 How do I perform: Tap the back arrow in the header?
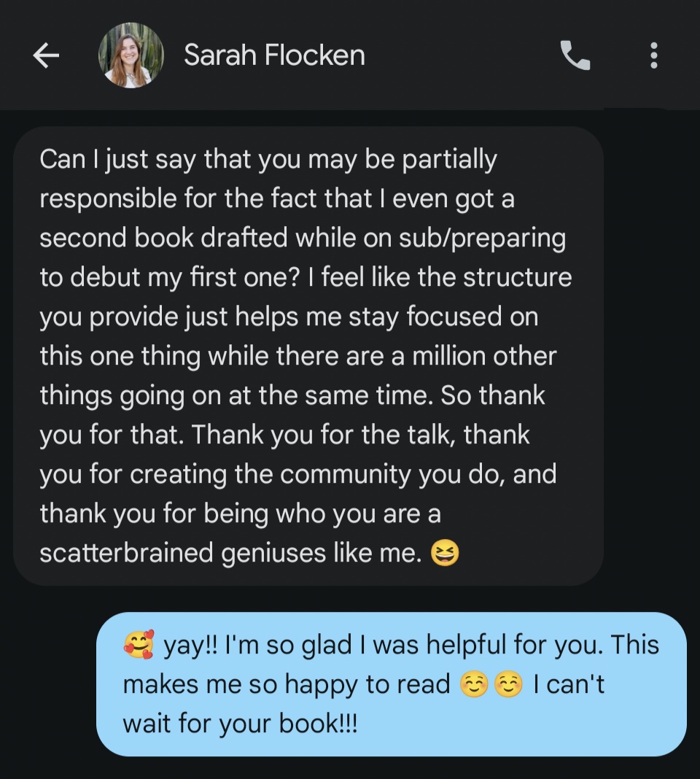(46, 55)
